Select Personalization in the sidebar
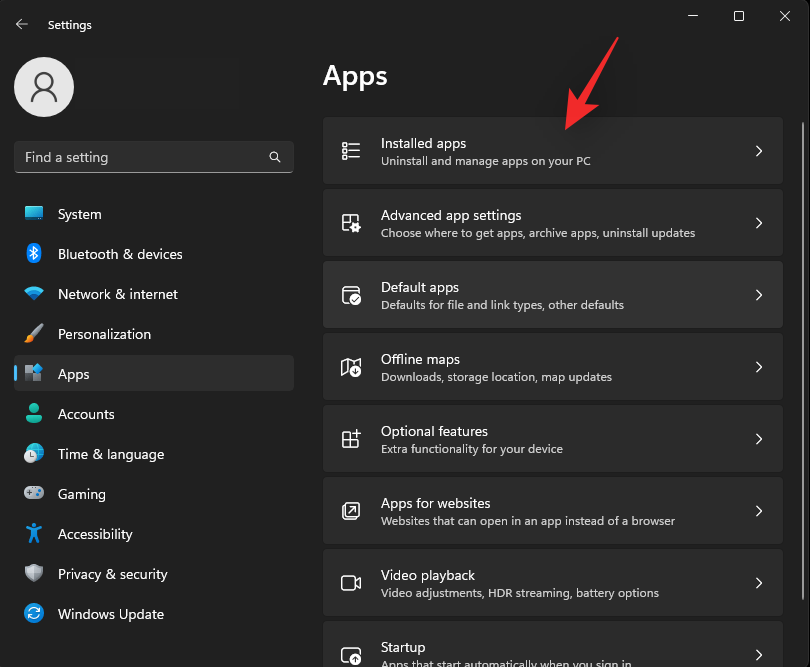810x667 pixels. coord(104,334)
